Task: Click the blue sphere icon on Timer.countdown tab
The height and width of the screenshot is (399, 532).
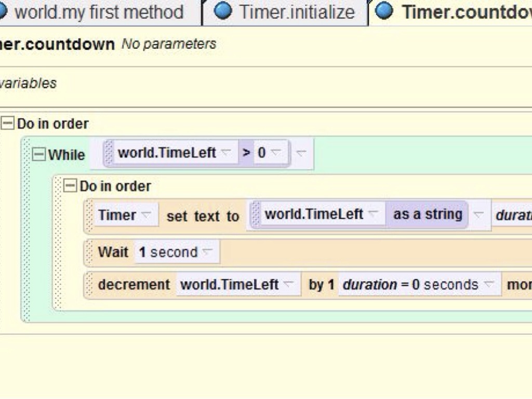Action: [x=384, y=11]
